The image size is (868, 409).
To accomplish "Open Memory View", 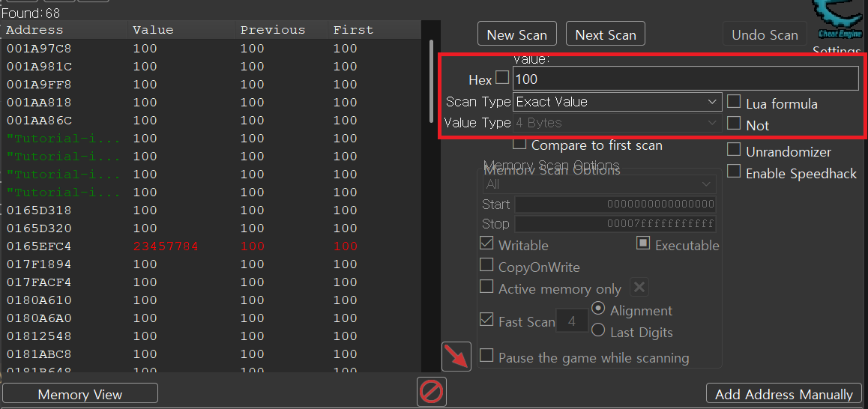I will pyautogui.click(x=80, y=394).
